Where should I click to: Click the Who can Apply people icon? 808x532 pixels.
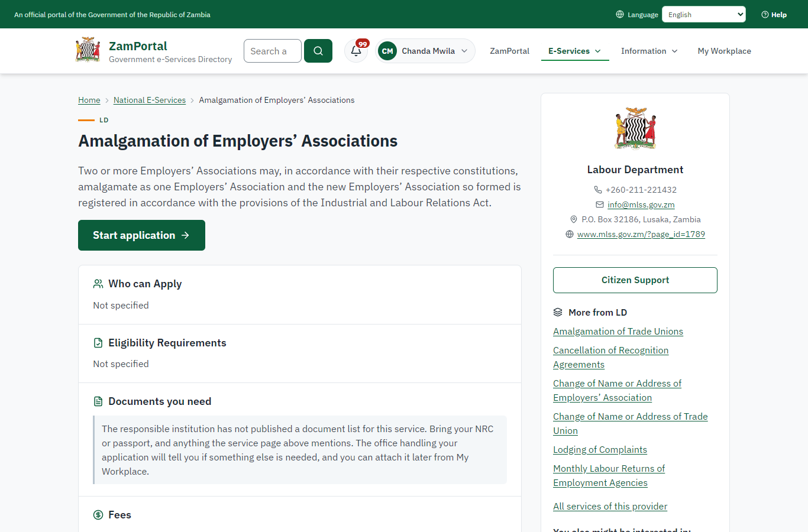[98, 284]
